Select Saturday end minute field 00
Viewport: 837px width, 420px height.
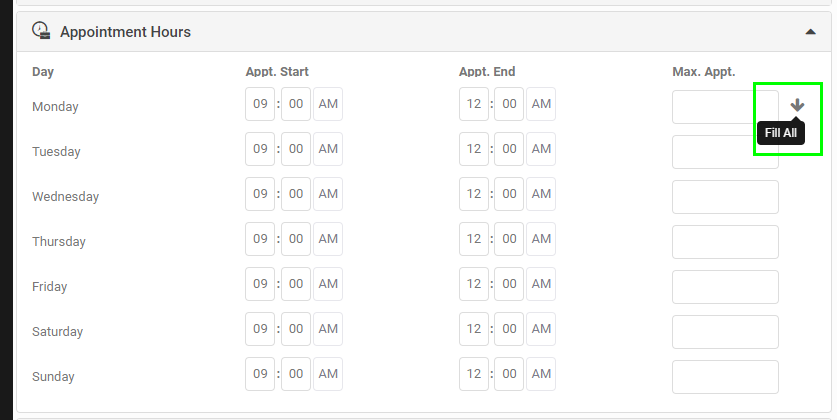tap(509, 329)
